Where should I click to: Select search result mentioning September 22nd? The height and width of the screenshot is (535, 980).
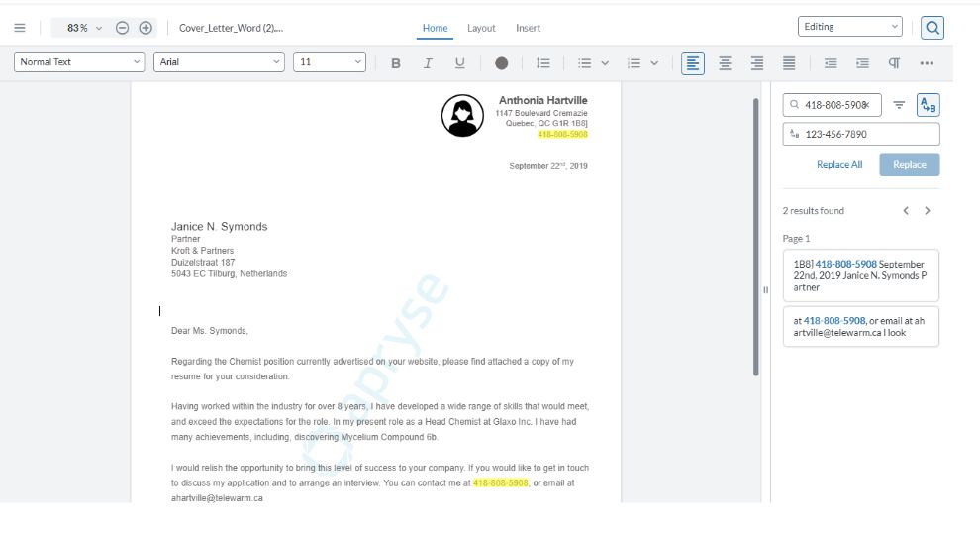[861, 275]
